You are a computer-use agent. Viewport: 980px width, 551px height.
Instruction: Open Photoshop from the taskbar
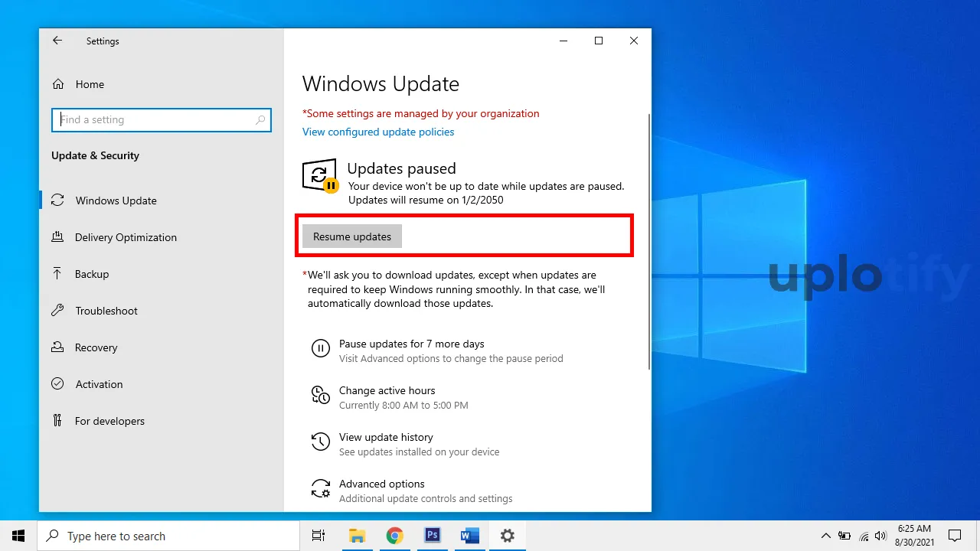[x=433, y=536]
